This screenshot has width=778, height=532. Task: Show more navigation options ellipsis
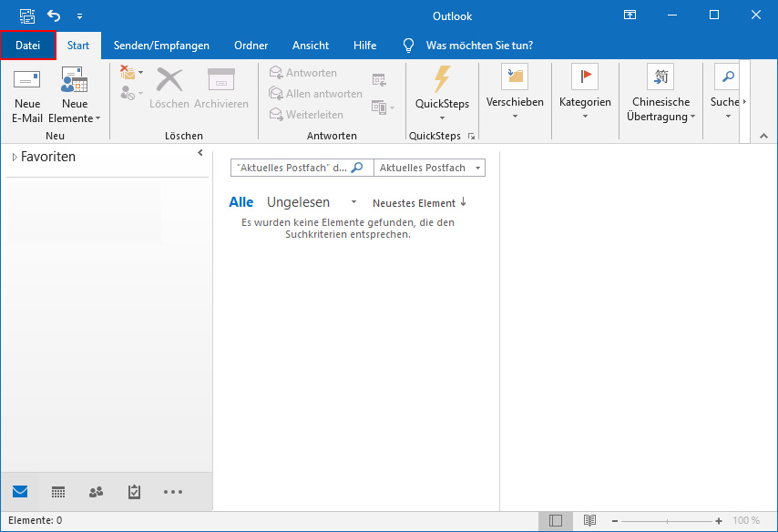tap(173, 492)
